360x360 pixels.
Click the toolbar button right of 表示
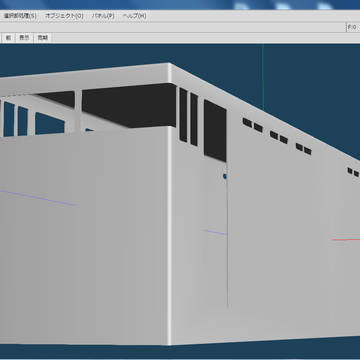(43, 38)
